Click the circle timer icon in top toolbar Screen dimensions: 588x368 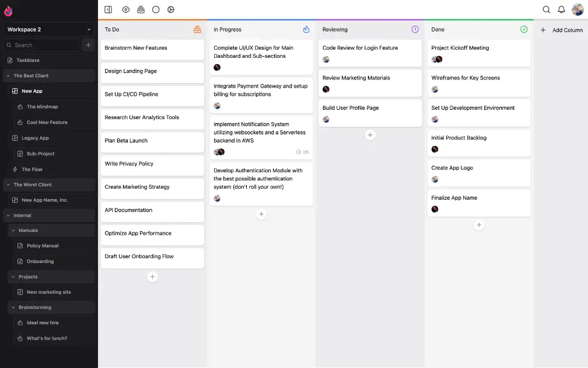pyautogui.click(x=156, y=9)
